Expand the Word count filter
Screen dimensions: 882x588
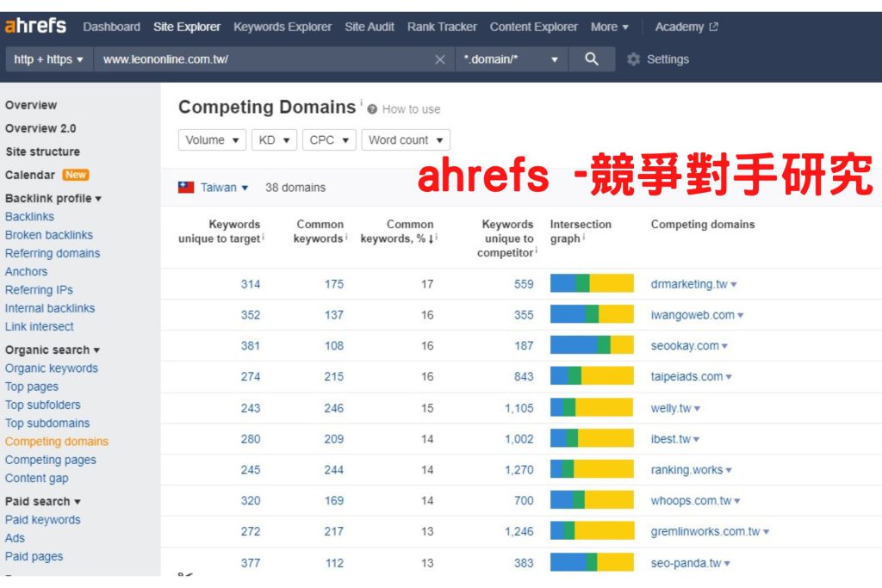405,140
